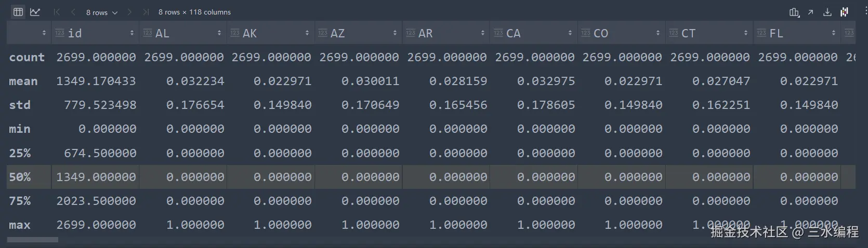Click numeric type icon of AZ column
Image resolution: width=868 pixels, height=248 pixels.
pyautogui.click(x=323, y=33)
